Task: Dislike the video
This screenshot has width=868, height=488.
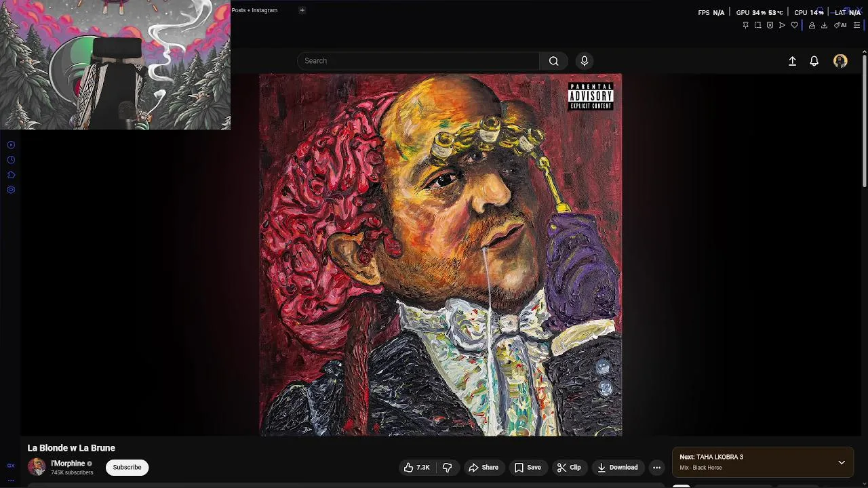Action: point(447,468)
